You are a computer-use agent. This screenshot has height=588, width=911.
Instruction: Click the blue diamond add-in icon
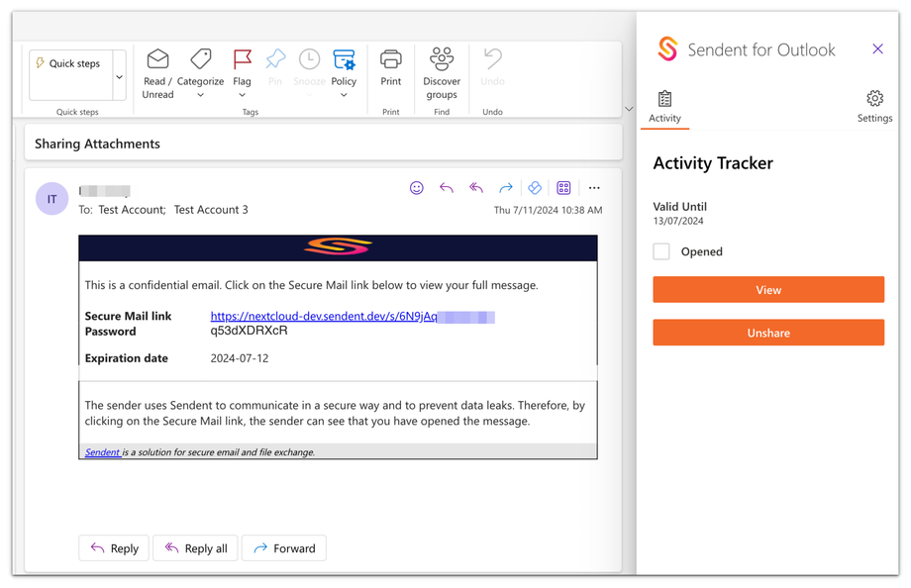pos(535,188)
